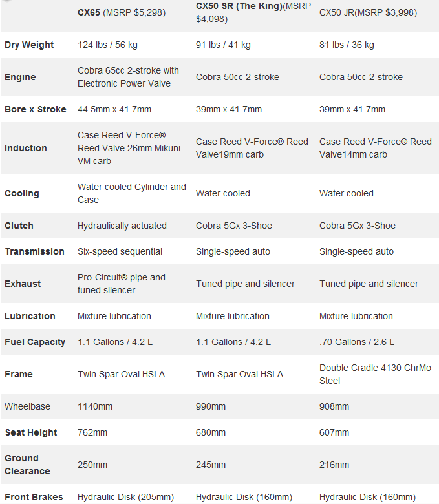Select the Seat Height row label
Image resolution: width=439 pixels, height=504 pixels.
31,432
